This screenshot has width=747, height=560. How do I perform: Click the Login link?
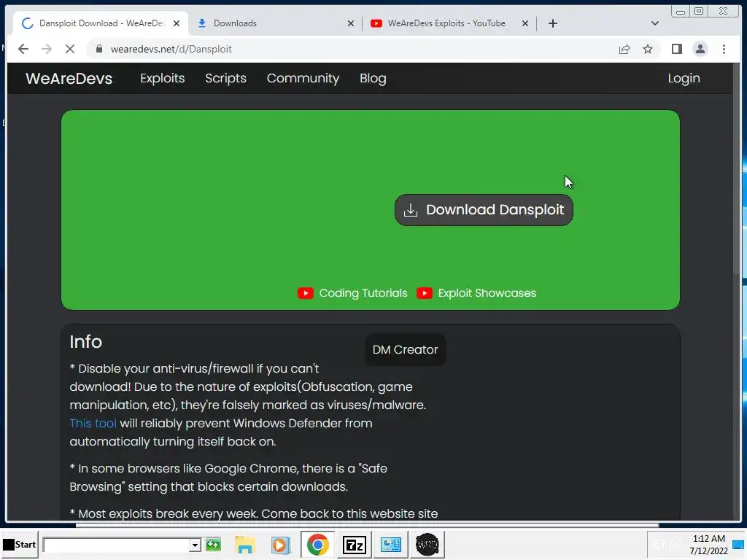click(x=684, y=79)
